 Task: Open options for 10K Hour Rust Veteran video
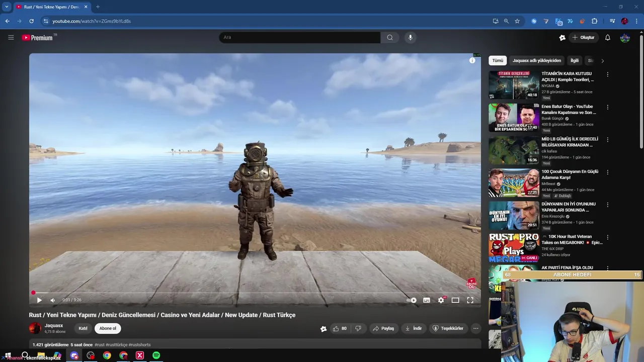pyautogui.click(x=607, y=237)
